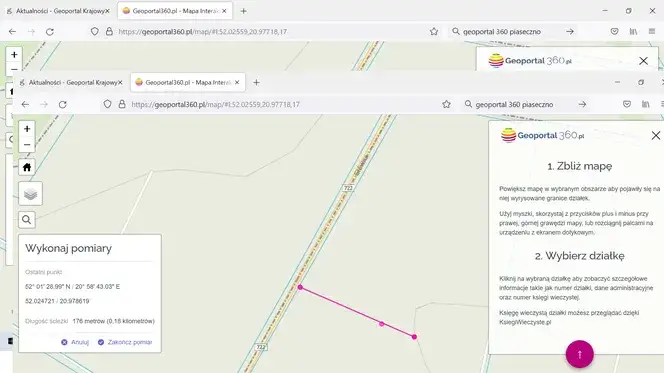Reload page in the back browser window

[x=50, y=31]
